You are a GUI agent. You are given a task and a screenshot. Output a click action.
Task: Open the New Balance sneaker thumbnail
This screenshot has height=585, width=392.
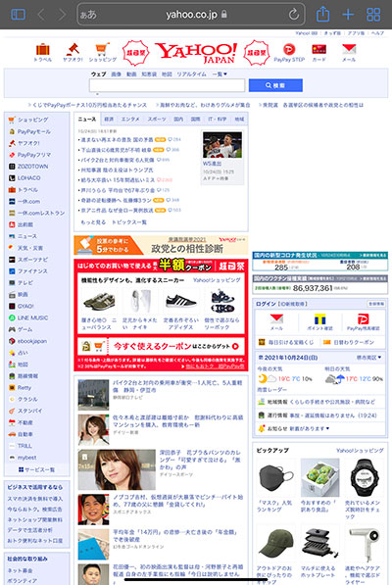click(x=99, y=302)
